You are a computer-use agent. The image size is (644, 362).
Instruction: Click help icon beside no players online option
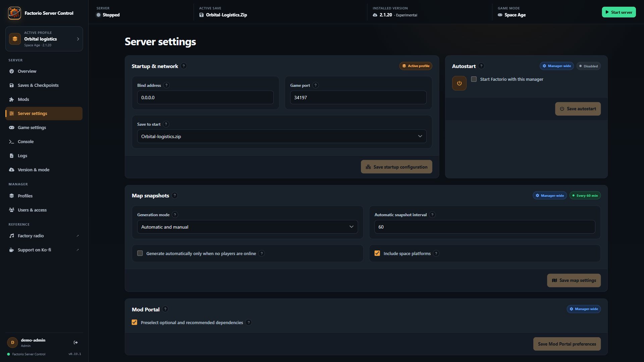tap(262, 253)
